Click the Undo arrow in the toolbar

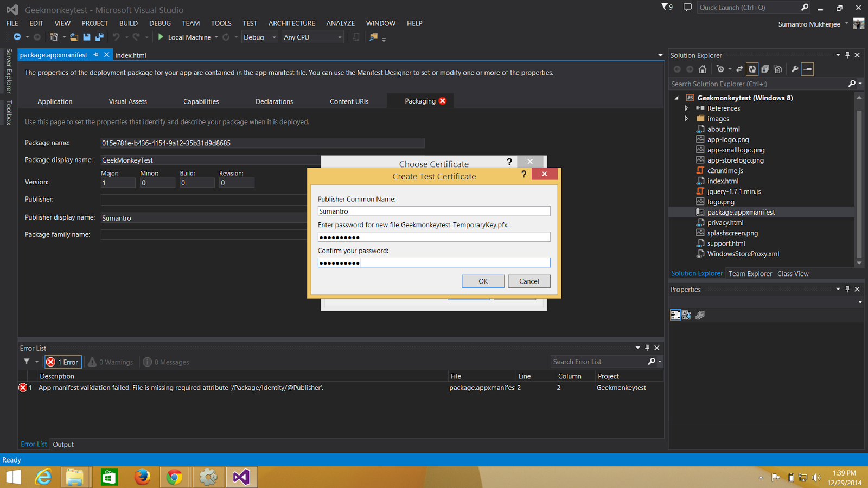[x=116, y=37]
